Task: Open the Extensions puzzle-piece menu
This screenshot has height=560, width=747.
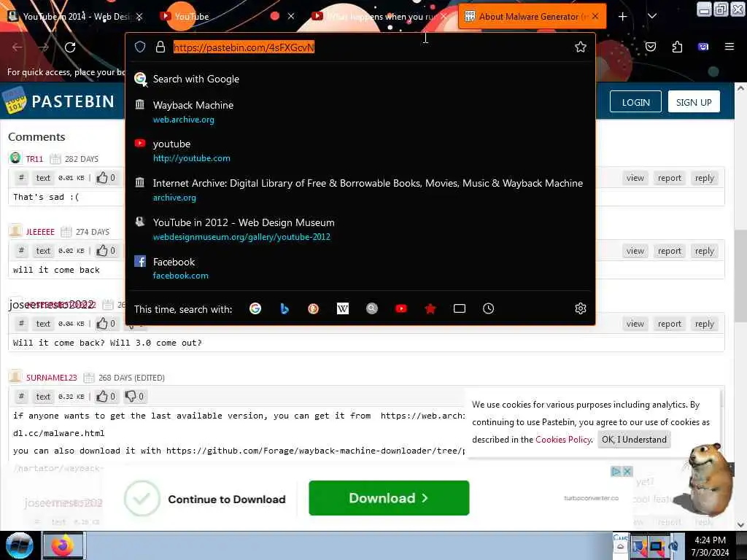Action: [x=677, y=47]
